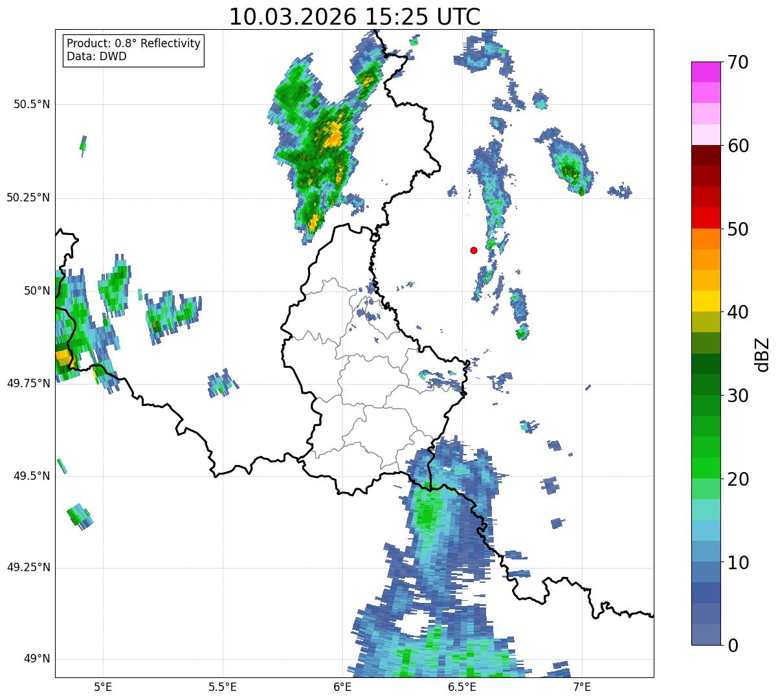Click the colorbar 60 tick label
The width and height of the screenshot is (778, 700).
coord(738,146)
